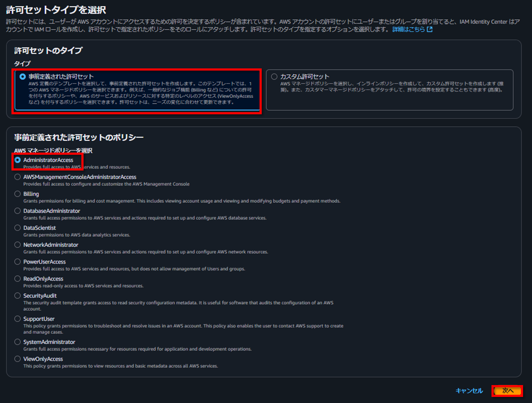Click the AWS マネージドポリシーを選択 label
Screen dimensions: 532x403
point(53,150)
